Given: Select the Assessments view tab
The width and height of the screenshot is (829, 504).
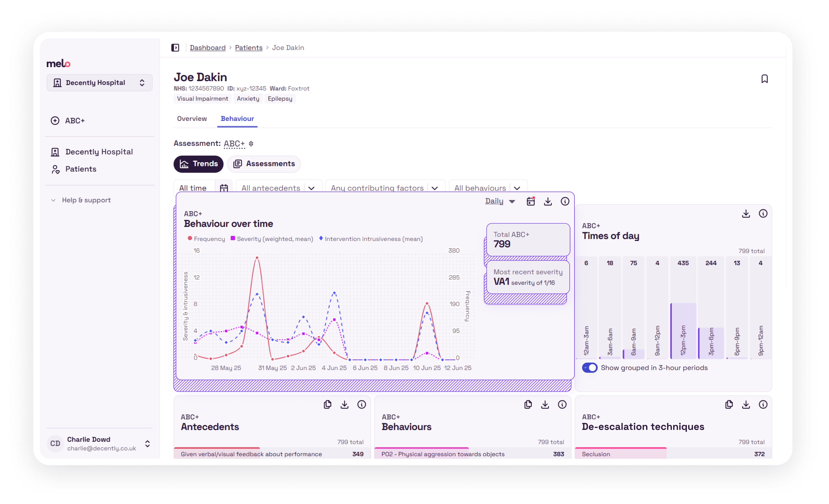Looking at the screenshot, I should pyautogui.click(x=264, y=164).
